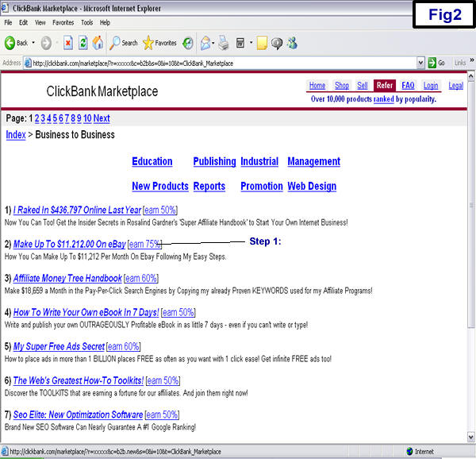Open the Promotion subcategory
This screenshot has width=476, height=459.
(262, 186)
